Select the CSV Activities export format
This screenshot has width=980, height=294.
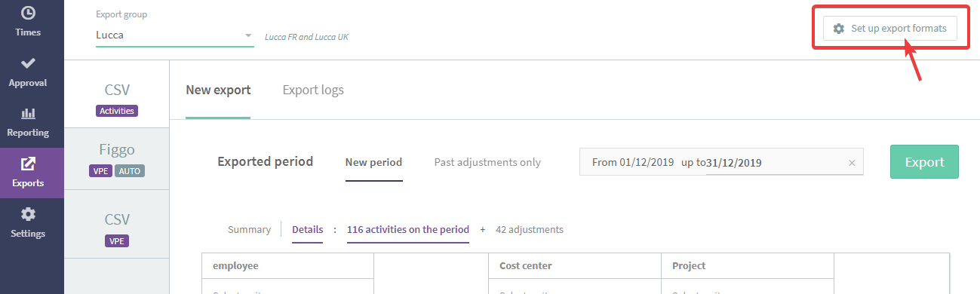(x=117, y=99)
